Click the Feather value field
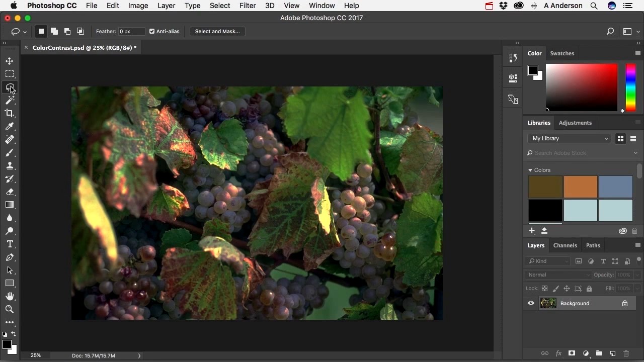Image resolution: width=644 pixels, height=362 pixels. pos(131,31)
